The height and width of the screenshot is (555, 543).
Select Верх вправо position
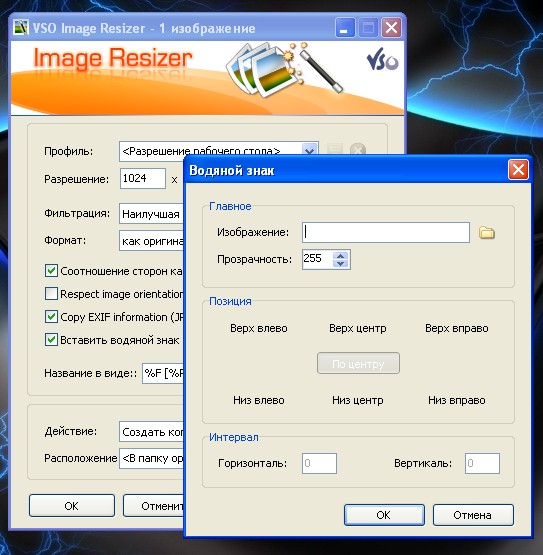457,328
